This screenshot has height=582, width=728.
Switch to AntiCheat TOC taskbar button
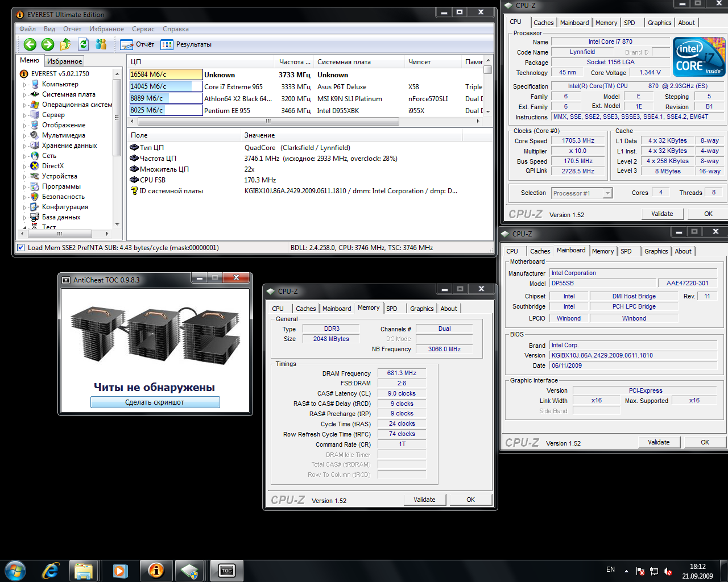(x=226, y=570)
